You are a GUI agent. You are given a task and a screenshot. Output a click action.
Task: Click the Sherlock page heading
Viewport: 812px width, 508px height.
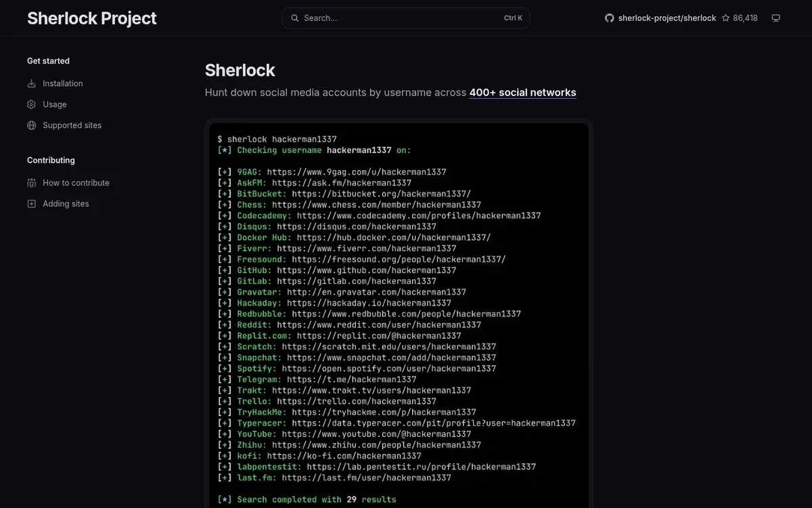point(240,70)
